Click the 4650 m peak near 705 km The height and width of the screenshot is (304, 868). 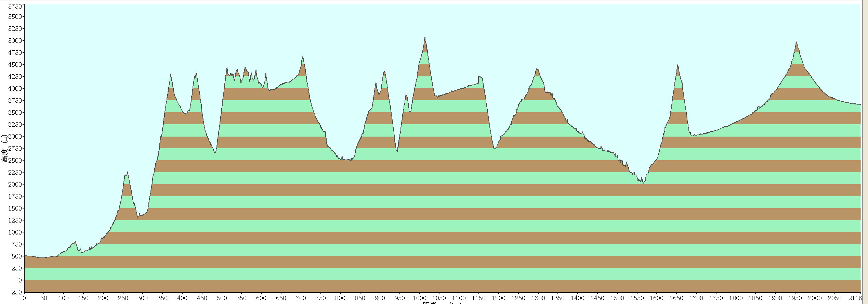coord(303,57)
